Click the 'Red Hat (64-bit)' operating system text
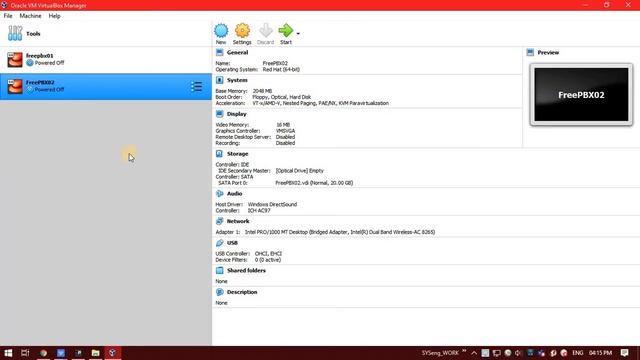 tap(281, 70)
